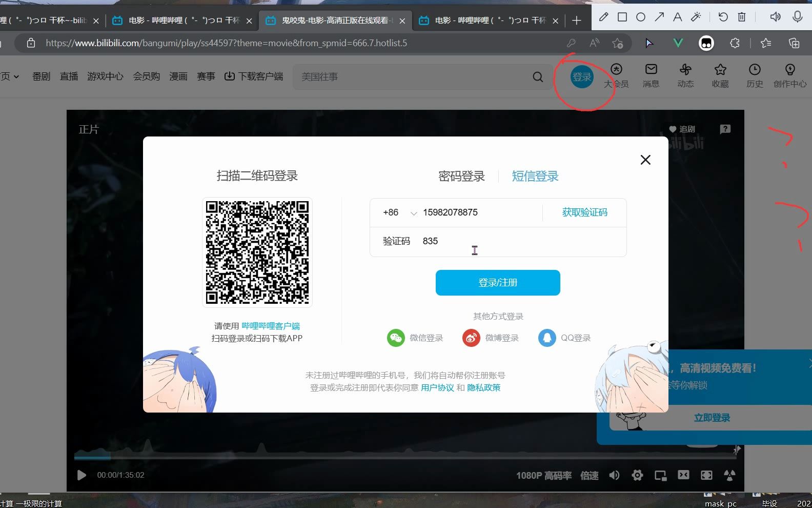
Task: Close the login dialog
Action: 645,160
